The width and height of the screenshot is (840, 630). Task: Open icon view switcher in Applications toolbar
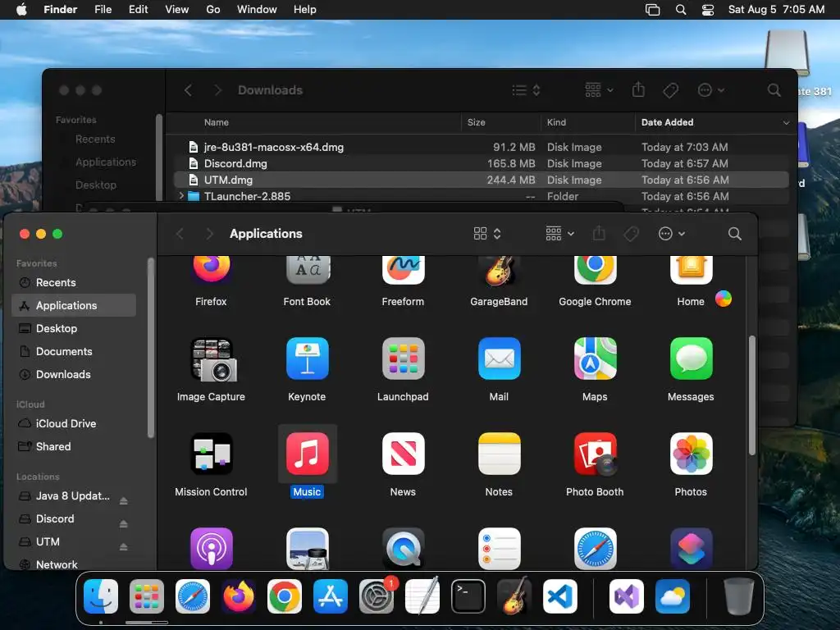(x=487, y=234)
